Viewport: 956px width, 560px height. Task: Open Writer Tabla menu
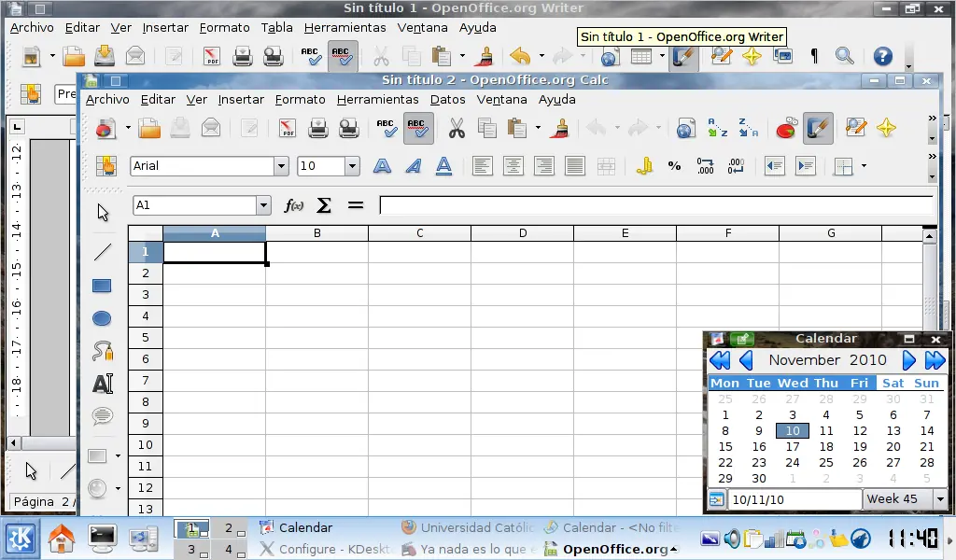click(x=276, y=27)
